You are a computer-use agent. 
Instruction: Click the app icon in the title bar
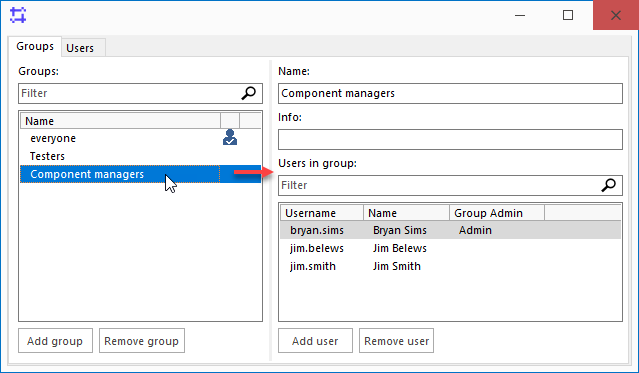coord(18,15)
